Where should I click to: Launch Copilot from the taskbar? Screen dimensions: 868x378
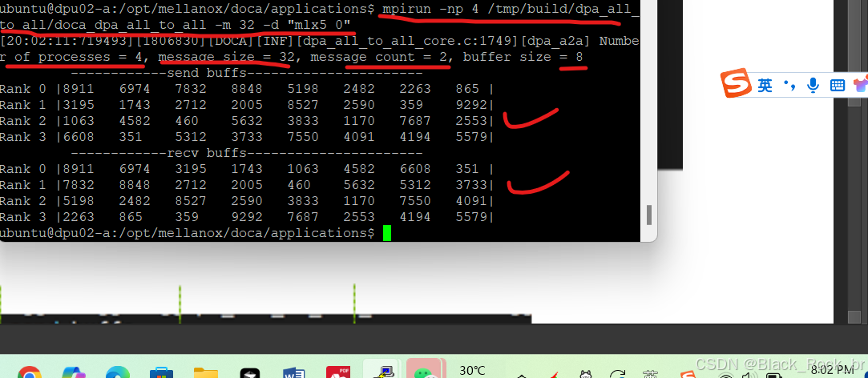click(x=73, y=373)
